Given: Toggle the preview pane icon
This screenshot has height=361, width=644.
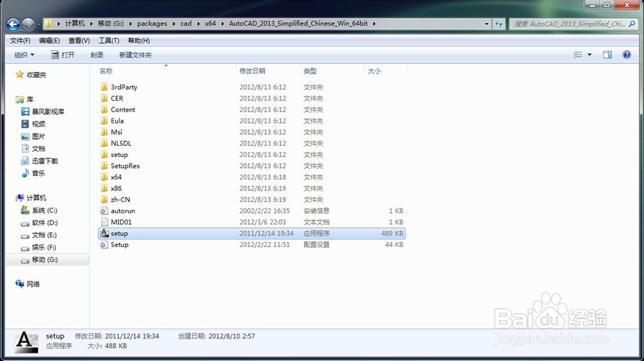Looking at the screenshot, I should point(607,55).
